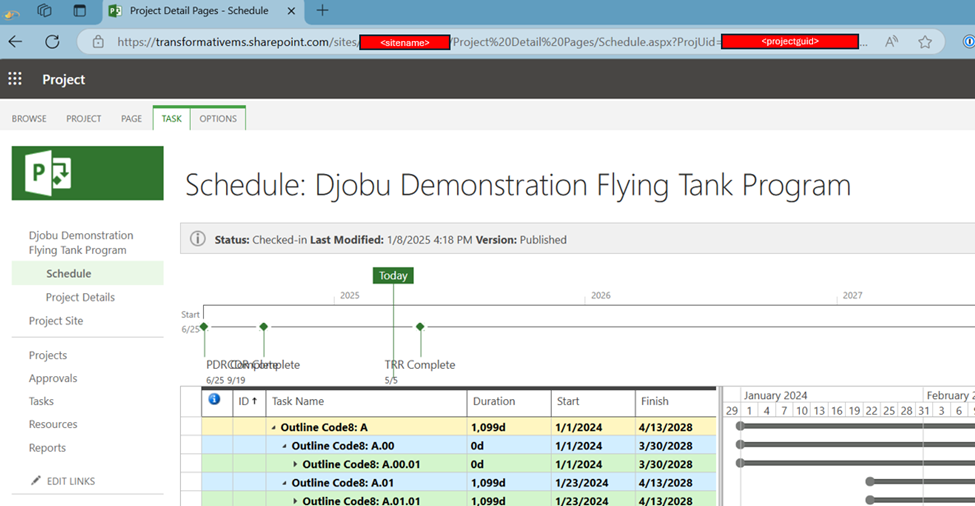The image size is (975, 506).
Task: Click the splitter between grid and Gantt chart
Action: click(x=720, y=446)
